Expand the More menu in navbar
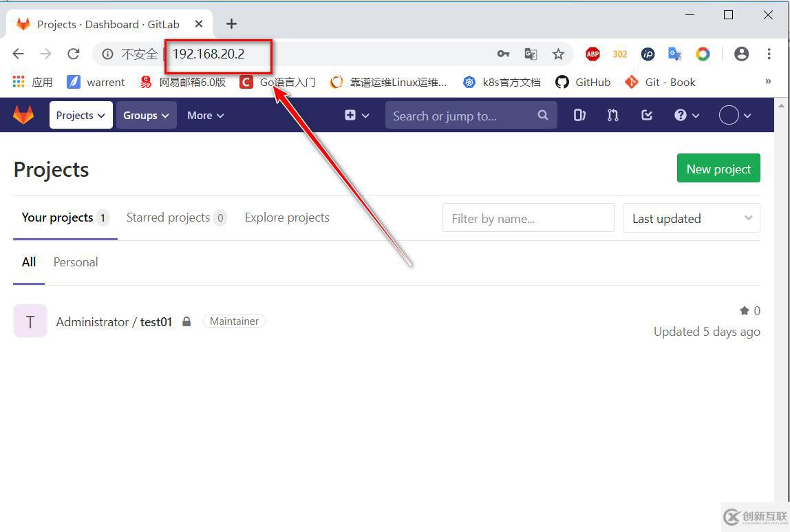 tap(205, 116)
